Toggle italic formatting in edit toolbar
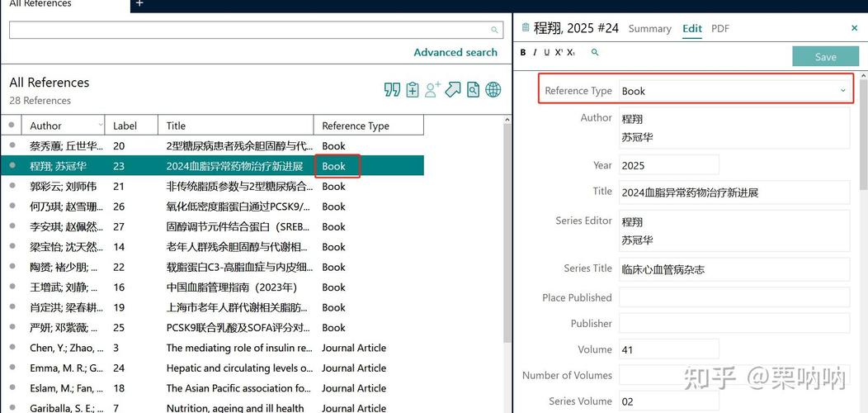Screen dimensions: 868x413 (535, 53)
